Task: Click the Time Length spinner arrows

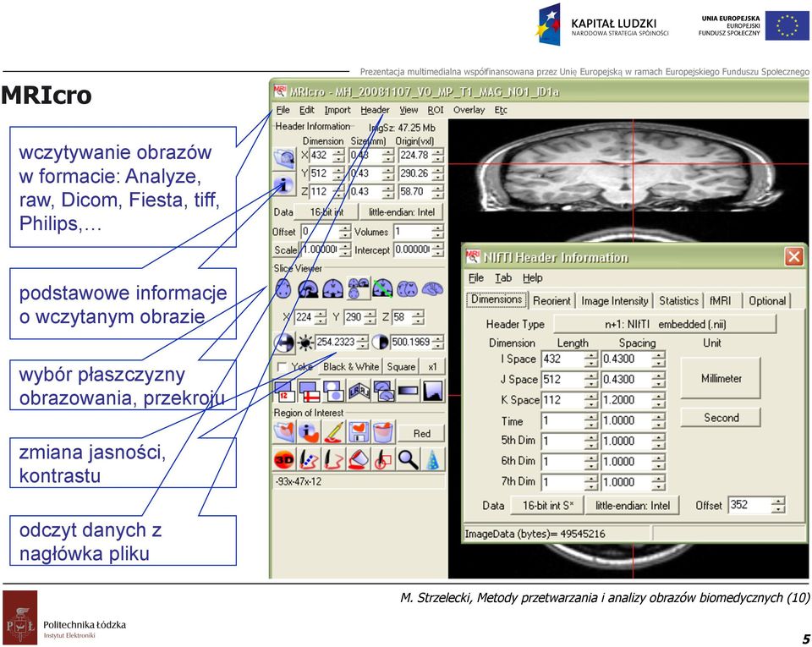Action: click(591, 421)
